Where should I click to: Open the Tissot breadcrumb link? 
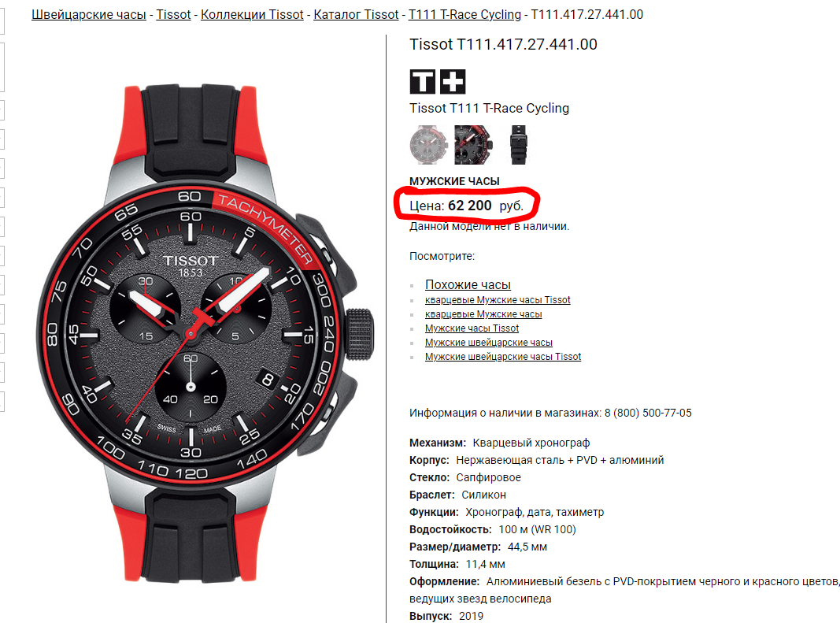173,14
